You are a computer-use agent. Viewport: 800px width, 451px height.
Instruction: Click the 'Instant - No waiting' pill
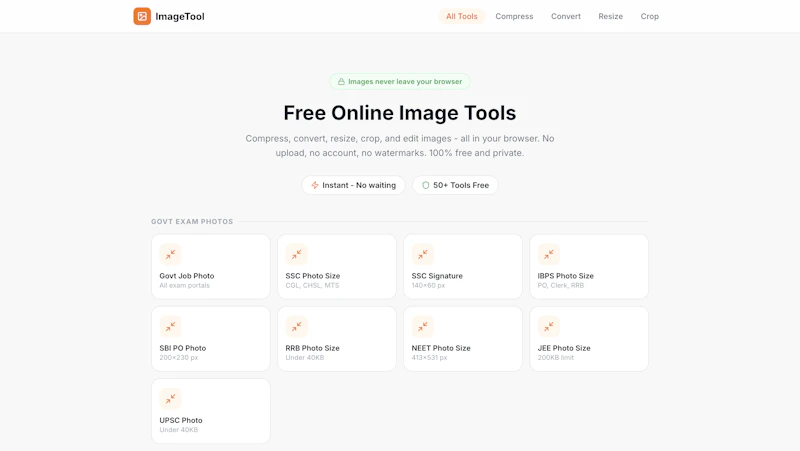point(353,185)
